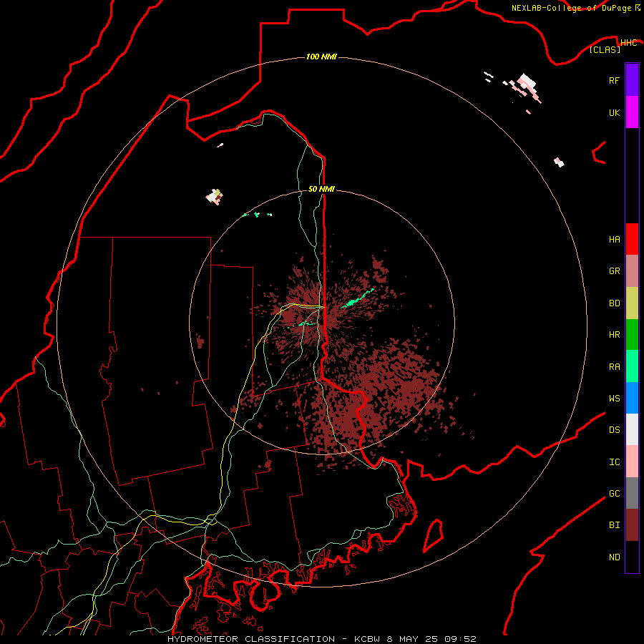Click the HA legend label

[x=614, y=240]
